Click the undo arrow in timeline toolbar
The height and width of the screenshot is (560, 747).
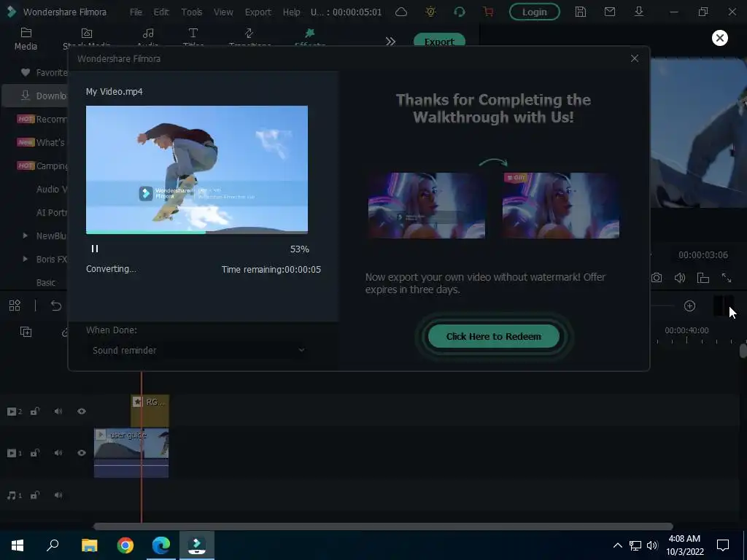(x=56, y=306)
